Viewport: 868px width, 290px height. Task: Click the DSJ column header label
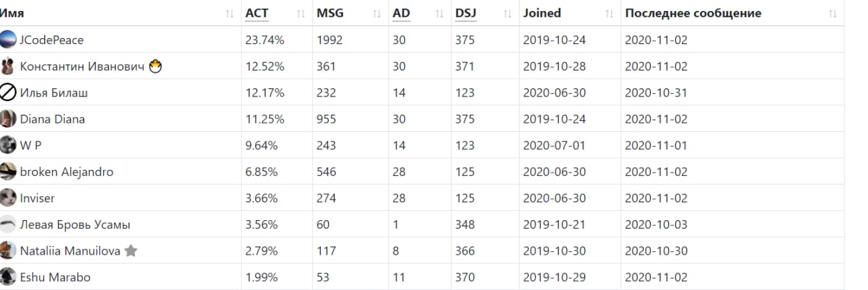466,13
